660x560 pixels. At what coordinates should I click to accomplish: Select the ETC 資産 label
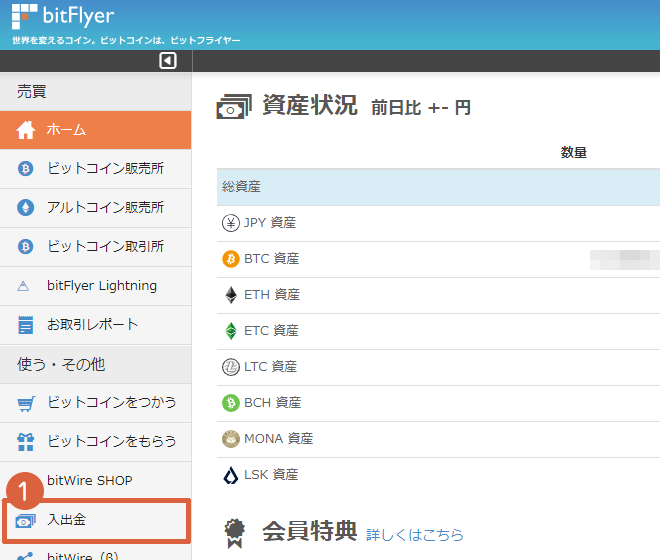[x=271, y=331]
